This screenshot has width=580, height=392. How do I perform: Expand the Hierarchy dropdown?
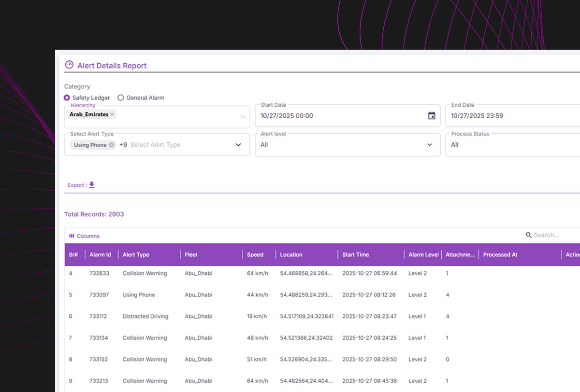click(243, 116)
